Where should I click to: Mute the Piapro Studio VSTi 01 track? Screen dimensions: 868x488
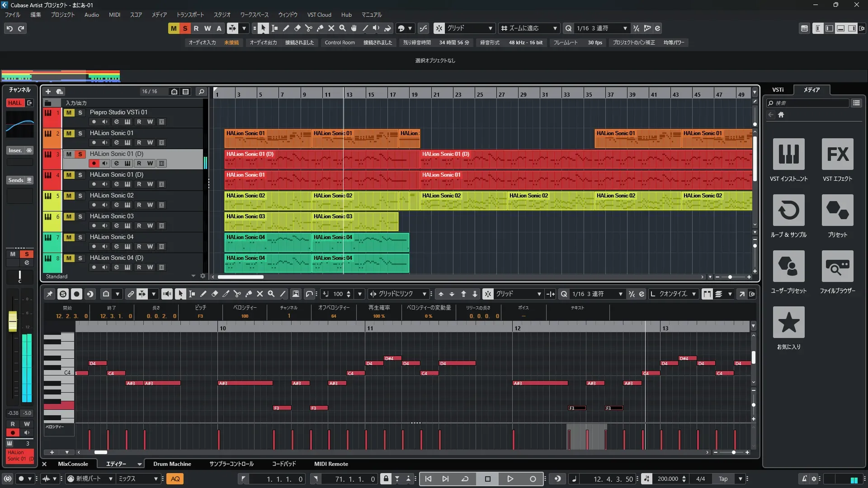click(x=69, y=113)
